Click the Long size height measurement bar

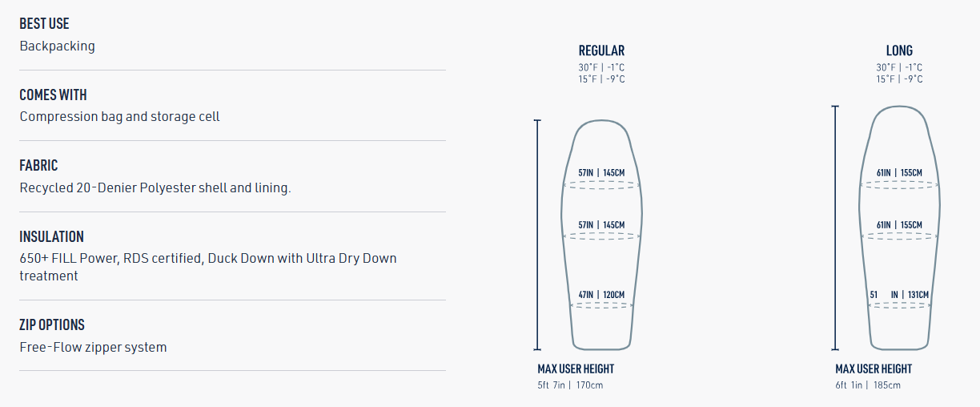pyautogui.click(x=835, y=228)
